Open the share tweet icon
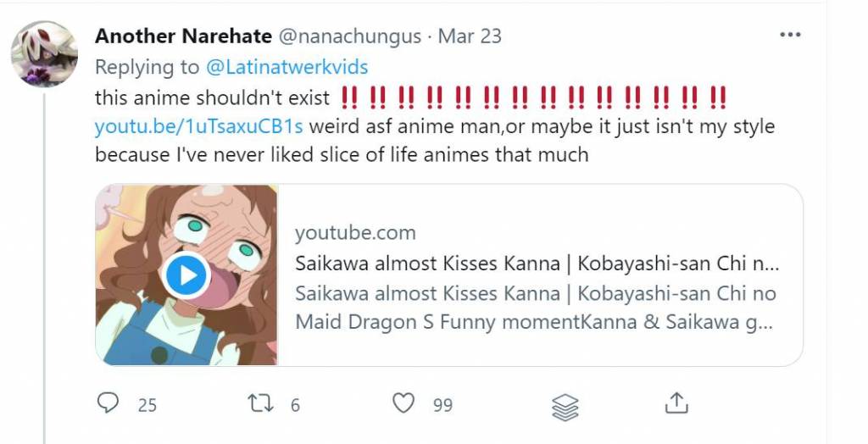Screen dimensions: 868x444 (676, 403)
